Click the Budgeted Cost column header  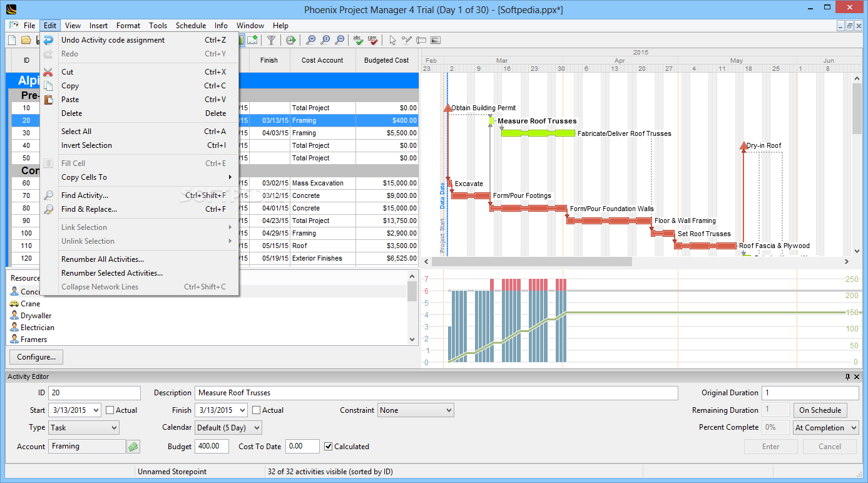(x=387, y=61)
